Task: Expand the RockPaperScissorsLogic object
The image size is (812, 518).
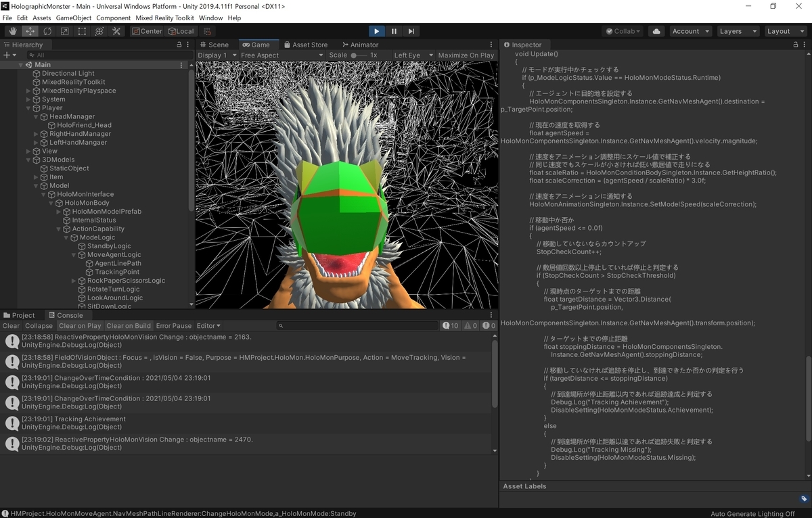Action: click(74, 281)
